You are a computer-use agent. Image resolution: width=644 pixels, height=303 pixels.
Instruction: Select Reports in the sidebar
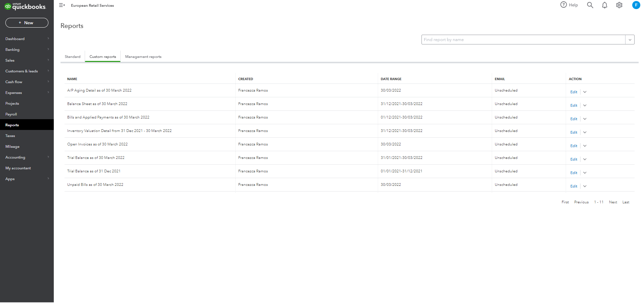point(27,125)
